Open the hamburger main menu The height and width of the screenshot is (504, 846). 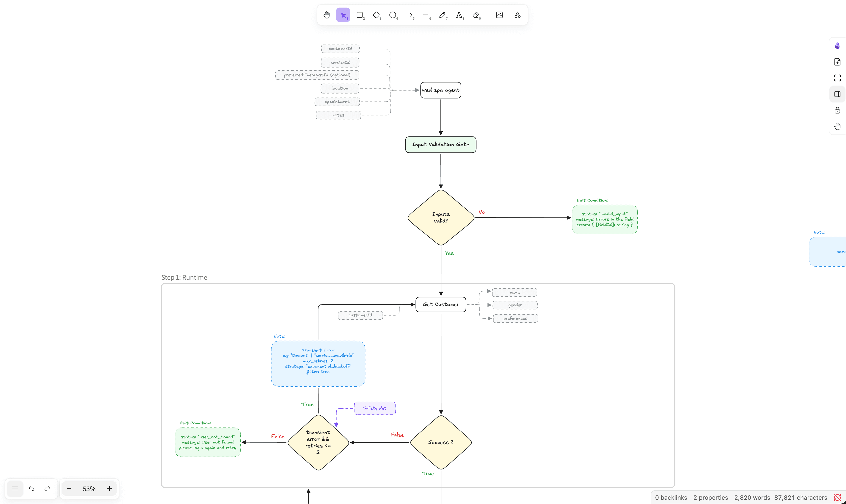pos(15,489)
